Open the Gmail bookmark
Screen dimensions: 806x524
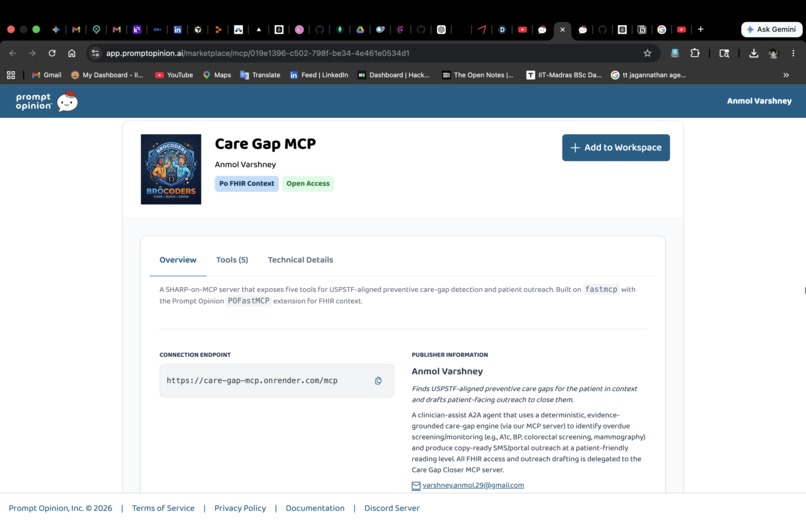pos(46,75)
